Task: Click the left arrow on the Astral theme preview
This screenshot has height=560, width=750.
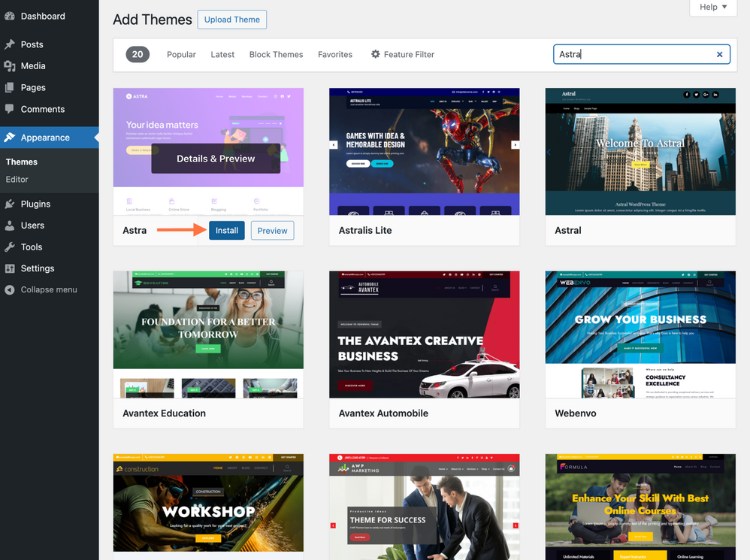Action: (549, 152)
